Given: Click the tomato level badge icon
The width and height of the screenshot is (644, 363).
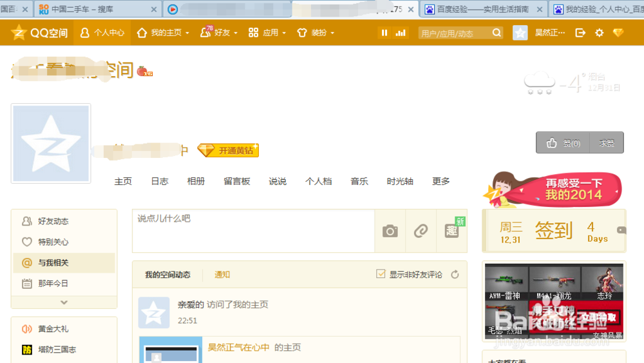Looking at the screenshot, I should click(x=144, y=72).
